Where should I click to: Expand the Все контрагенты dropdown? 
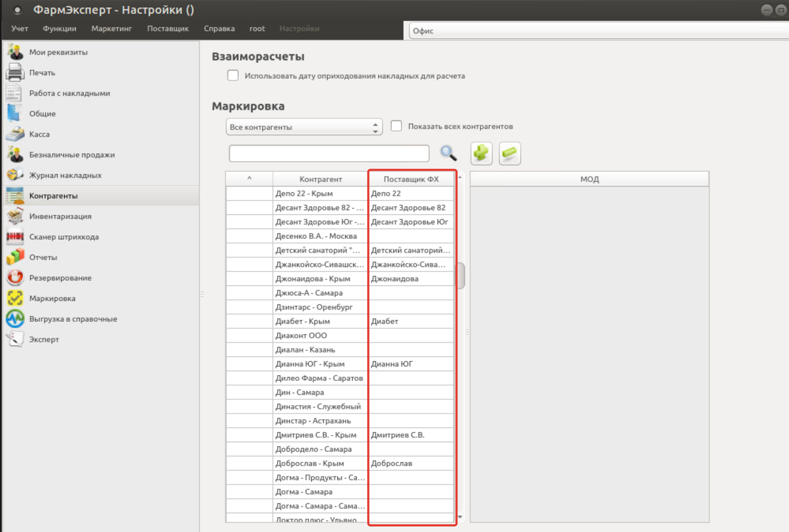pyautogui.click(x=304, y=127)
